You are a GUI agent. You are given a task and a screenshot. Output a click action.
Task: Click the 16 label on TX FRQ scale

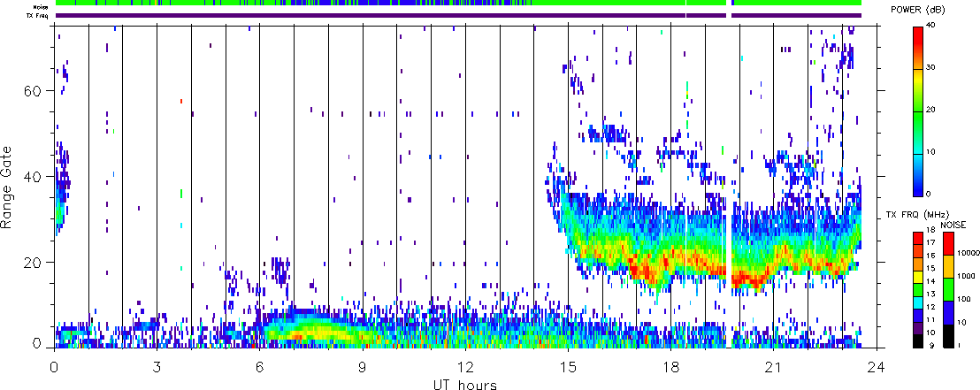tap(930, 255)
